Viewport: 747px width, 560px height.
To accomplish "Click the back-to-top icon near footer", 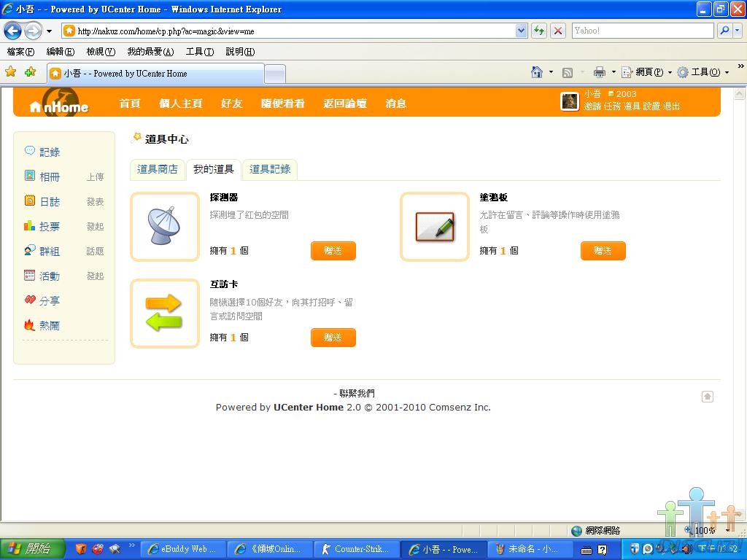I will (x=707, y=397).
